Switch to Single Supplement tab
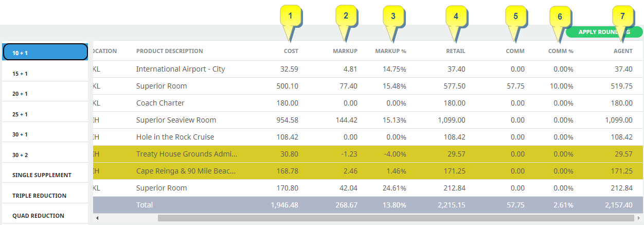The image size is (644, 225). (45, 175)
